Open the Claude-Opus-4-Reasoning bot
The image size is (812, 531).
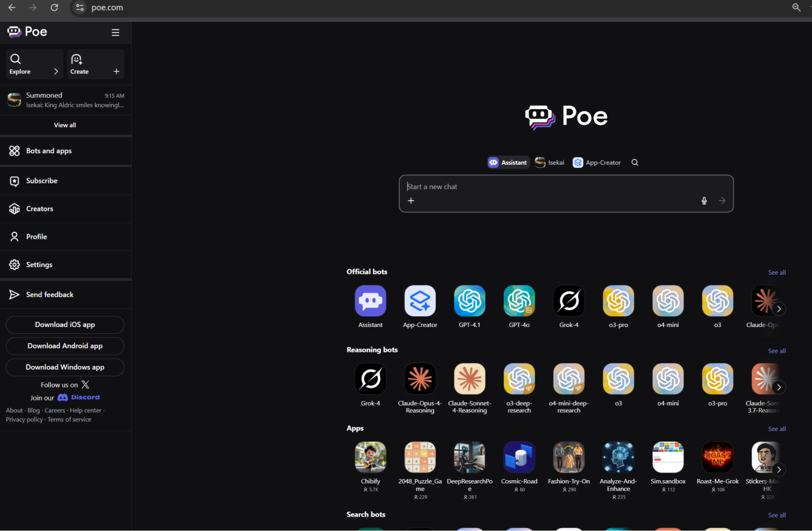coord(420,379)
